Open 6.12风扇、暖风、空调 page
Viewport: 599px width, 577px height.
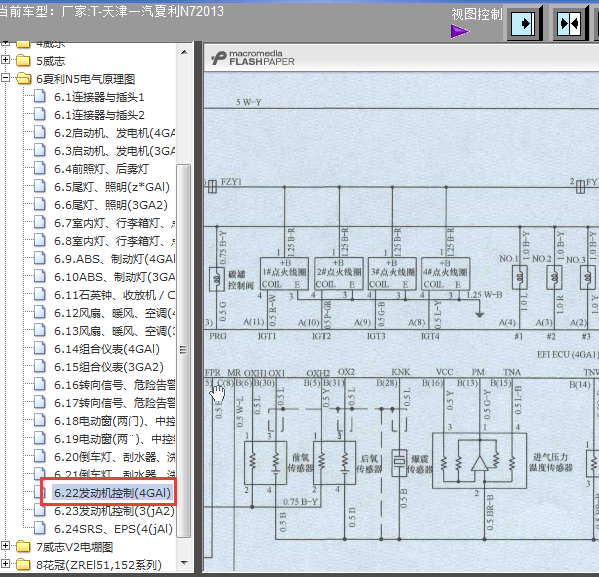[114, 313]
